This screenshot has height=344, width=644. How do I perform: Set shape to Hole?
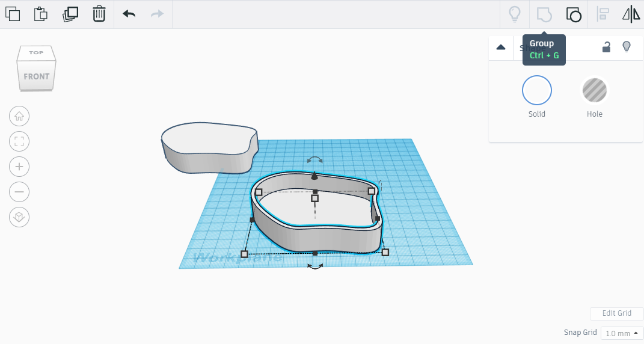pyautogui.click(x=594, y=90)
